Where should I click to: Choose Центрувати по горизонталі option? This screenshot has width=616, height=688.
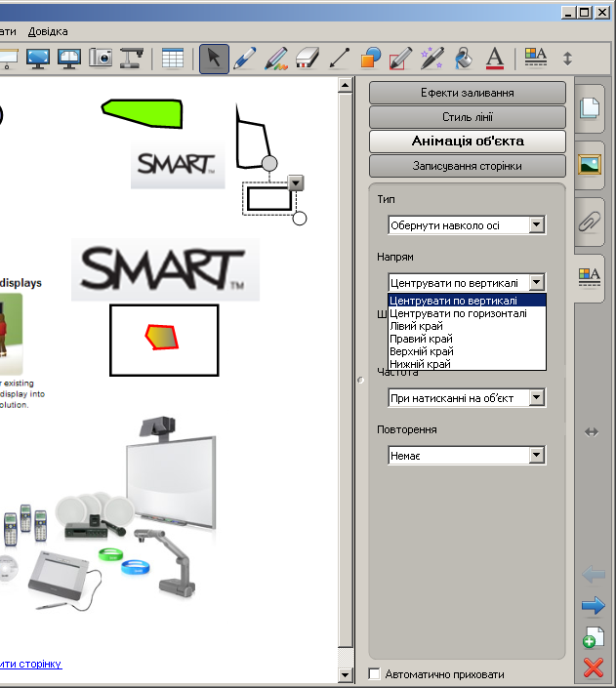467,313
